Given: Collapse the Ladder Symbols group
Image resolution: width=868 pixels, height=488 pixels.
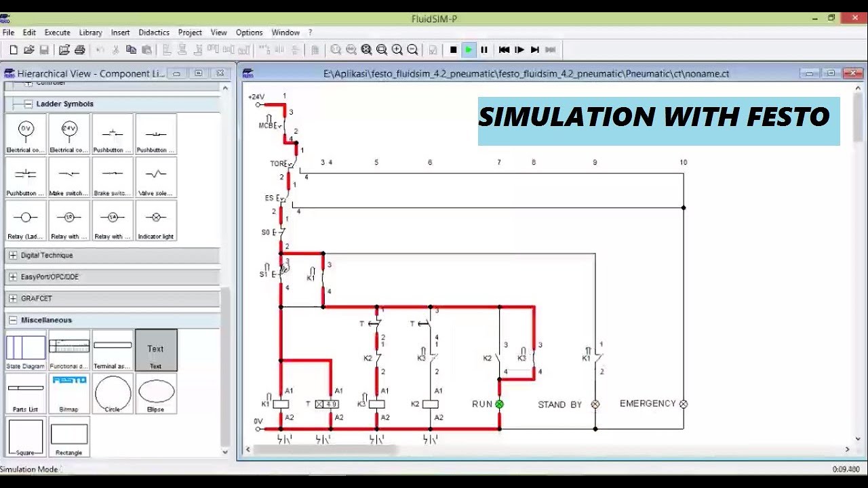Looking at the screenshot, I should point(28,104).
